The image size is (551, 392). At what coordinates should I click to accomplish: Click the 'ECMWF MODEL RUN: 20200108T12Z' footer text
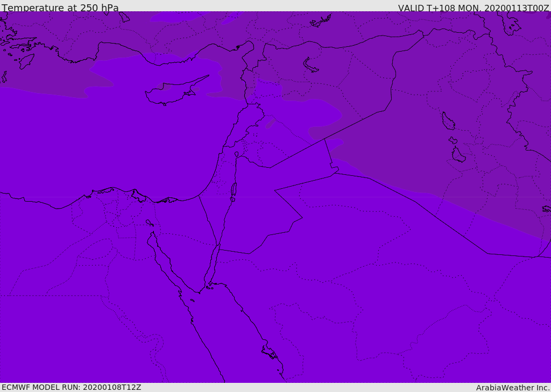click(x=72, y=387)
